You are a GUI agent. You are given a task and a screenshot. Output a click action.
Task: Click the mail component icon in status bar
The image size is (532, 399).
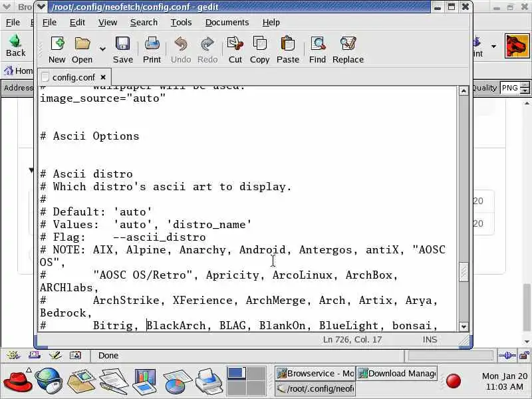point(35,355)
